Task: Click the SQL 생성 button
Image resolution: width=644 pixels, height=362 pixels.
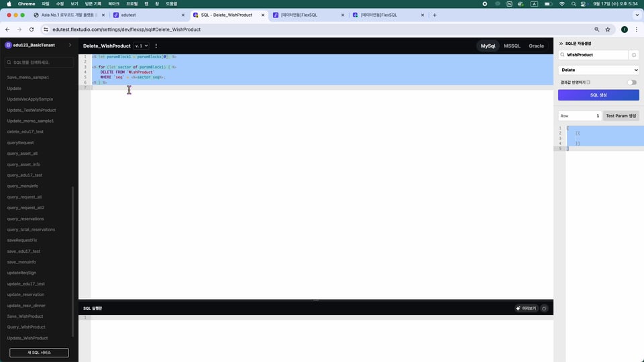Action: pyautogui.click(x=598, y=95)
